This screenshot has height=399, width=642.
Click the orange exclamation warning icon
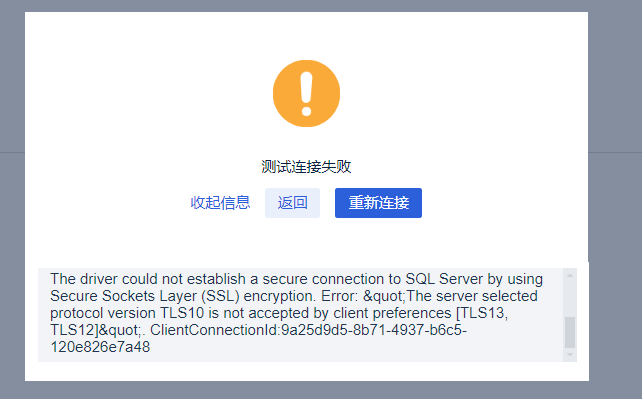(306, 93)
